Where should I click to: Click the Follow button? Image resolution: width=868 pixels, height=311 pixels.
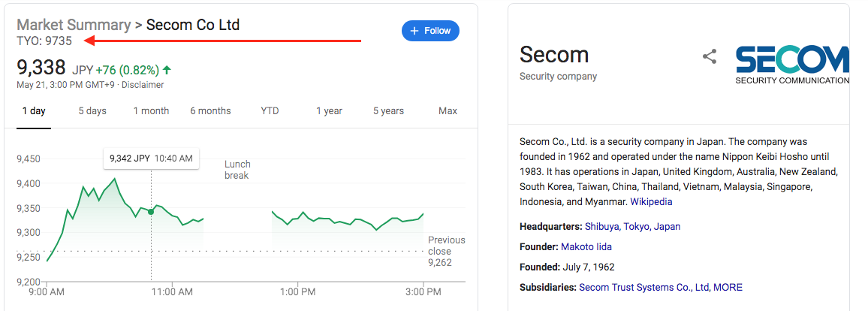[430, 31]
